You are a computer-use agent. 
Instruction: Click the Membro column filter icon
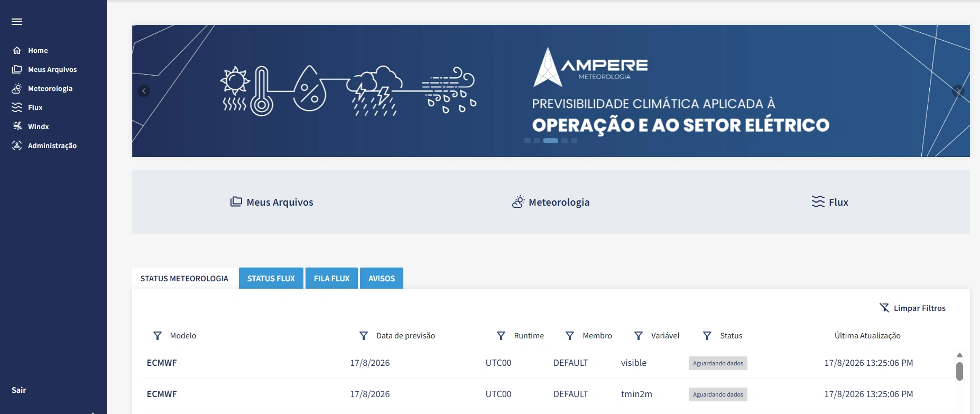pos(570,336)
